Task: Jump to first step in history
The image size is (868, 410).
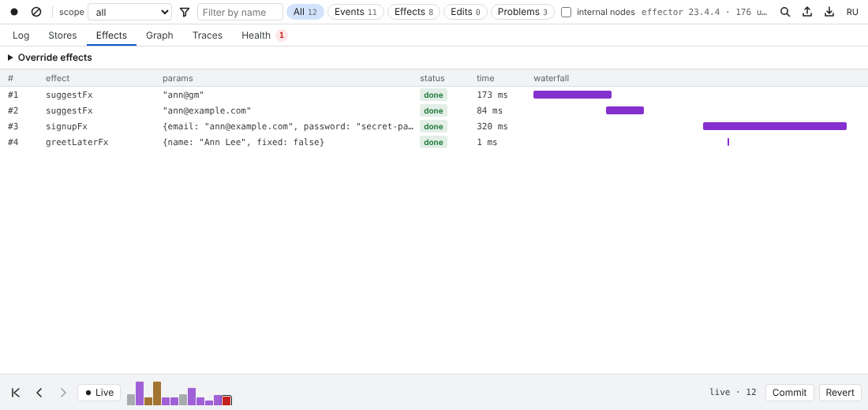Action: [x=16, y=393]
